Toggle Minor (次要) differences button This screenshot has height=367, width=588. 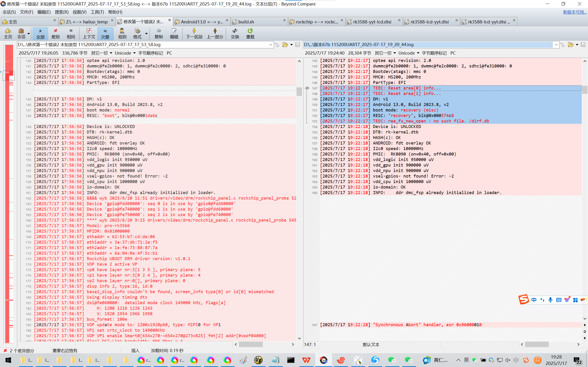[105, 33]
